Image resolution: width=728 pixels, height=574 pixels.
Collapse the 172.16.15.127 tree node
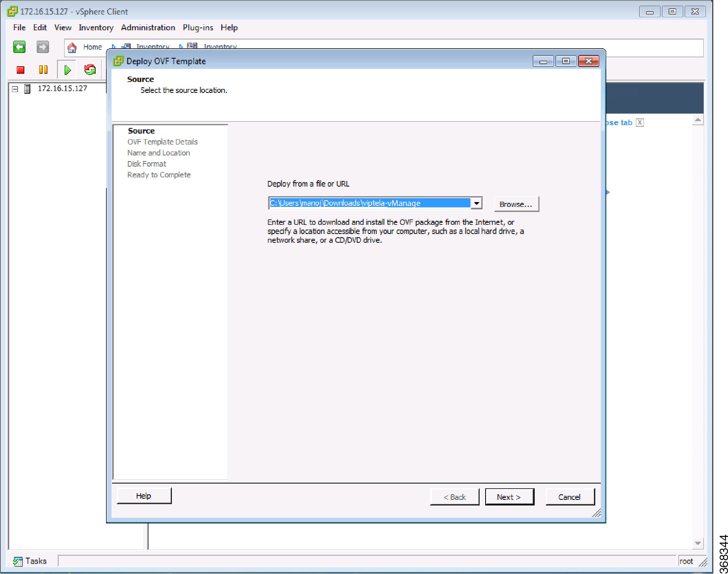tap(15, 89)
